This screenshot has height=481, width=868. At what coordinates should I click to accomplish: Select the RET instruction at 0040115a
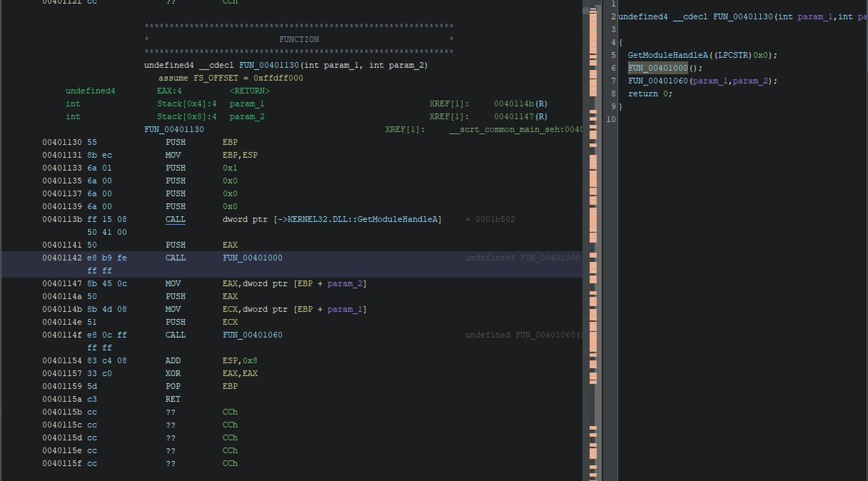click(x=172, y=399)
